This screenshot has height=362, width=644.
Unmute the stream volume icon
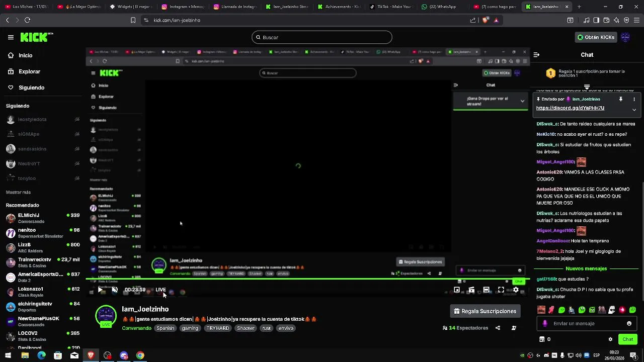(115, 290)
